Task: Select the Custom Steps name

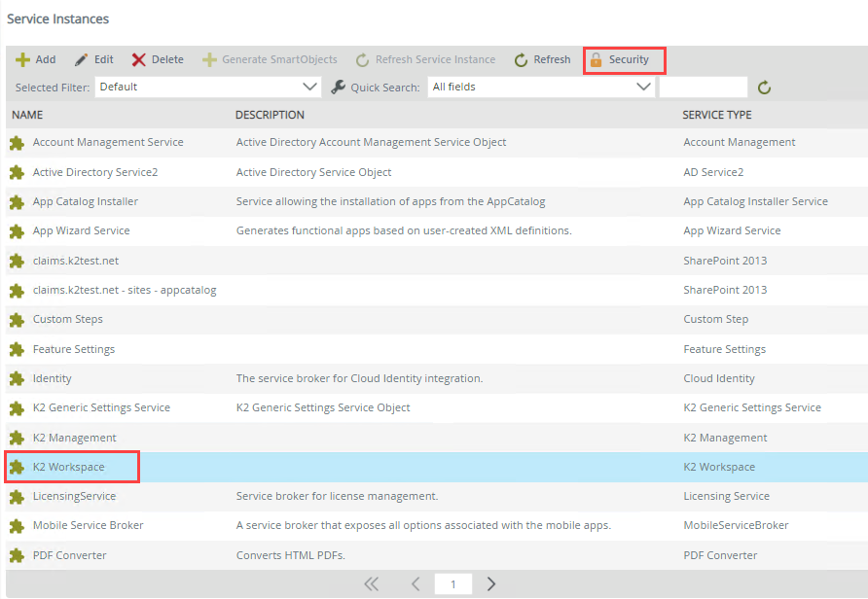Action: coord(67,319)
